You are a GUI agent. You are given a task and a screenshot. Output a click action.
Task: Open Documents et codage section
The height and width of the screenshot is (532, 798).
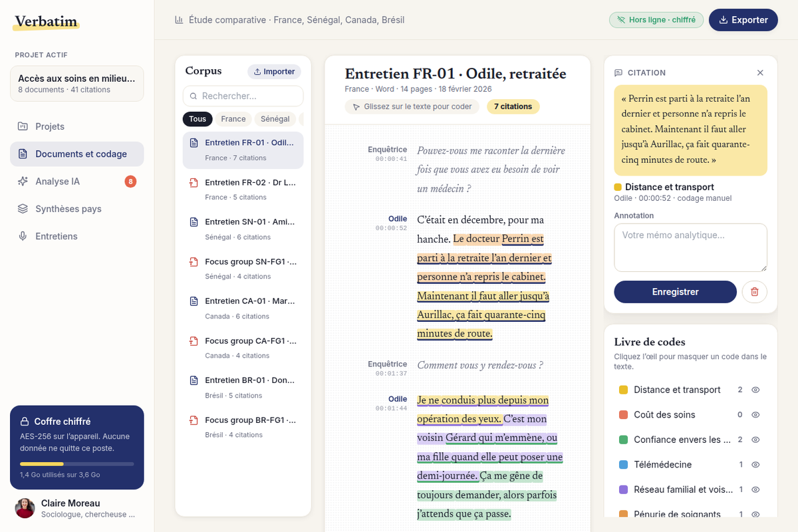tap(76, 154)
